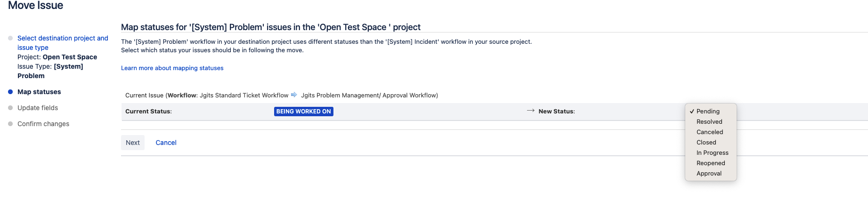Screen dimensions: 868x200
Task: Click the arrow icon before New Status
Action: pos(531,111)
